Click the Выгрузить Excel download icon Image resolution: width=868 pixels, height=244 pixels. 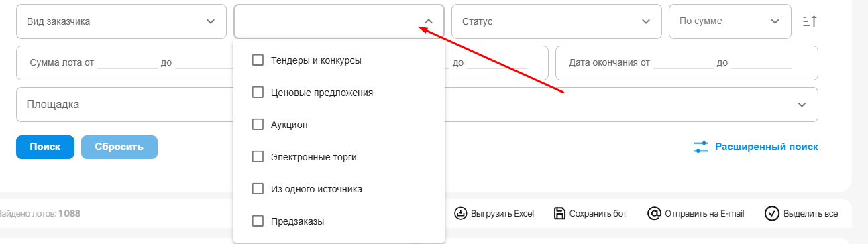pos(460,214)
